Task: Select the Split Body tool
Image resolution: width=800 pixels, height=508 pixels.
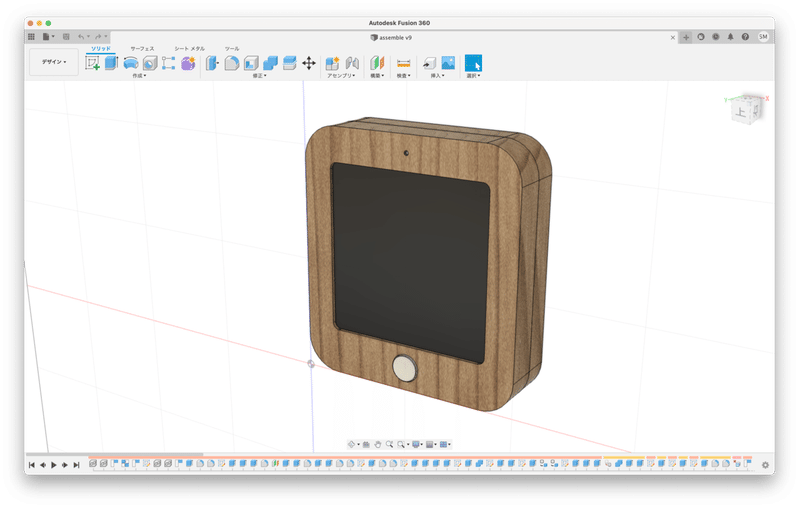Action: tap(289, 63)
